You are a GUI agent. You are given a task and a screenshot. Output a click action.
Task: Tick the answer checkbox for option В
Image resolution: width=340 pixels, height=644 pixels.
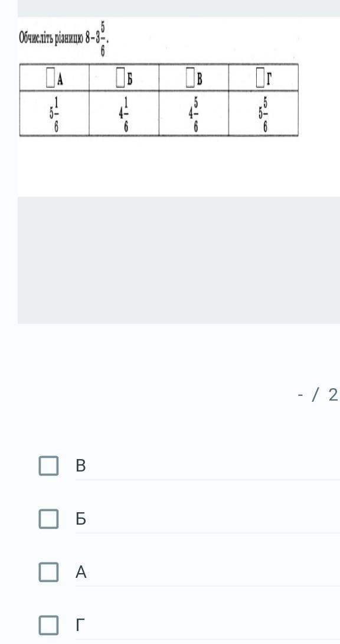pos(48,466)
